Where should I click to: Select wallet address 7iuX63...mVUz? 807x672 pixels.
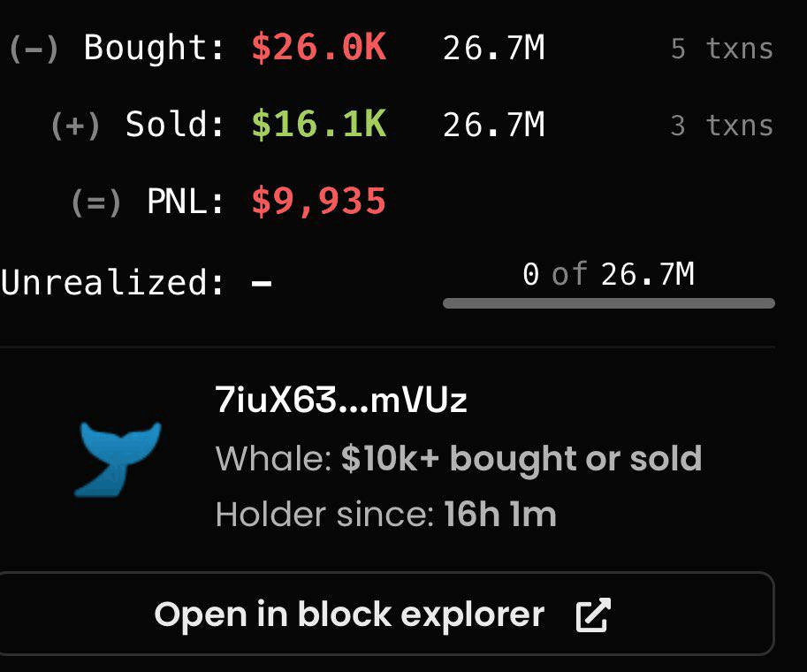coord(341,400)
